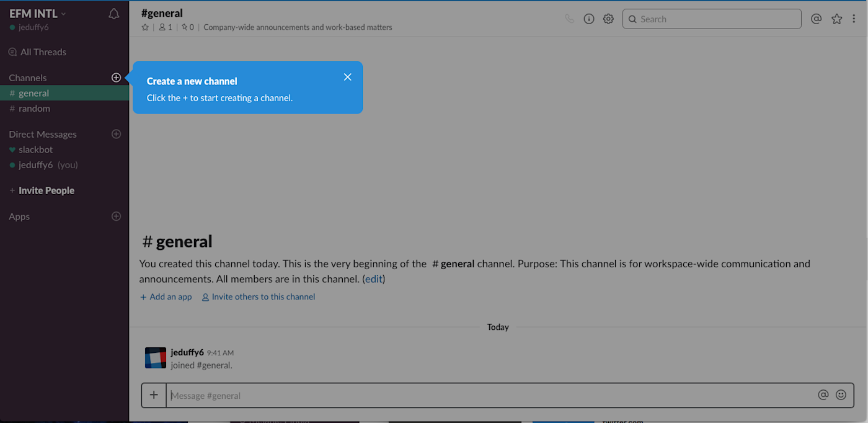Add apps with the Apps plus icon
The width and height of the screenshot is (868, 423).
coord(116,216)
